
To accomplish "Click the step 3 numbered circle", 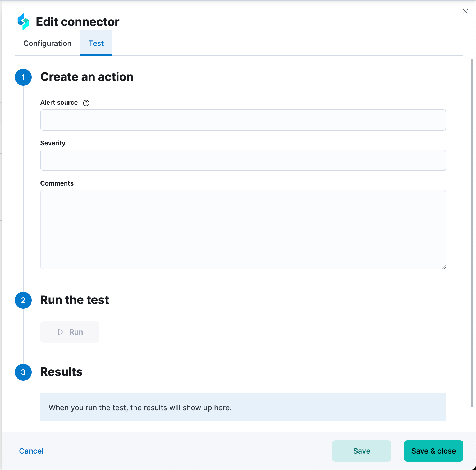I will 23,372.
